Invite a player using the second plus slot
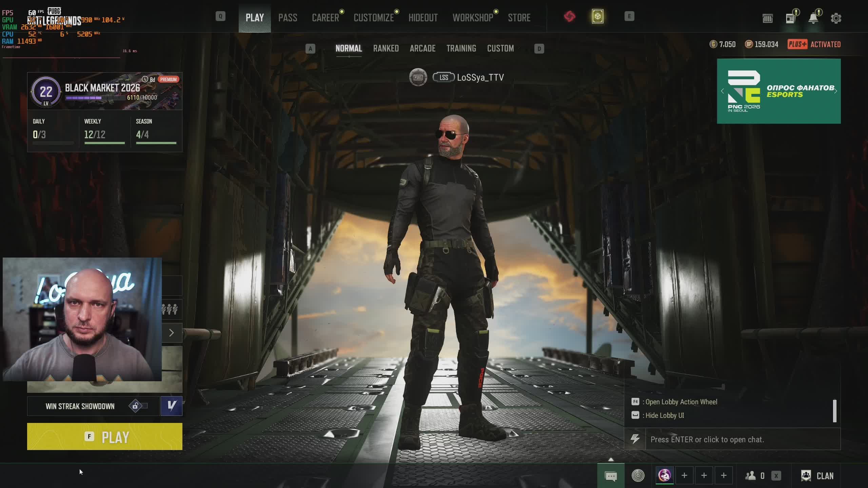This screenshot has height=488, width=868. [704, 476]
